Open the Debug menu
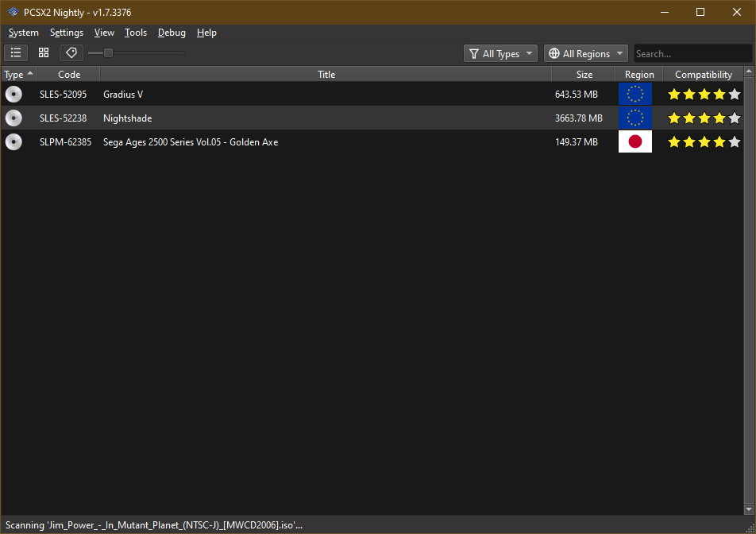The image size is (756, 534). pyautogui.click(x=172, y=33)
